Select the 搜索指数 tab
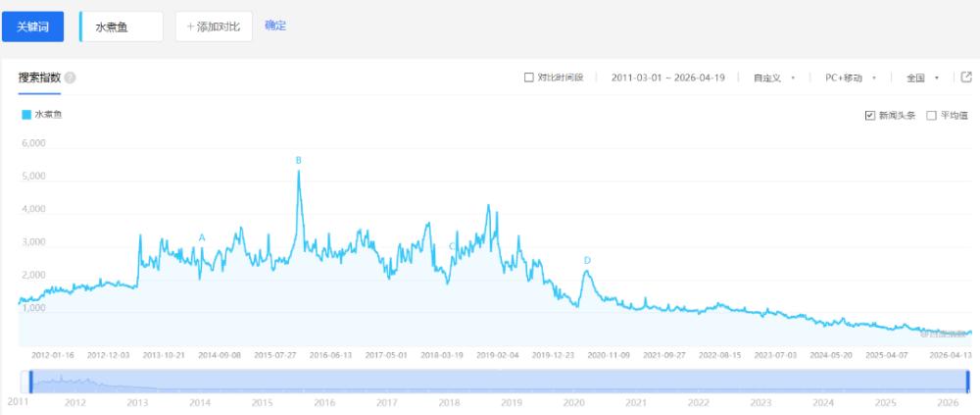 pos(39,78)
